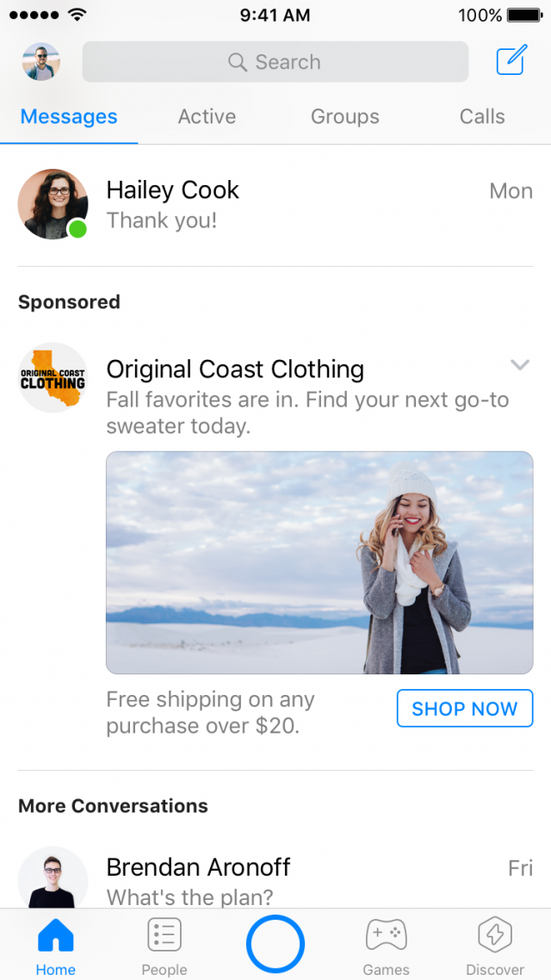Tap the Original Coast Clothing logo

(x=53, y=377)
